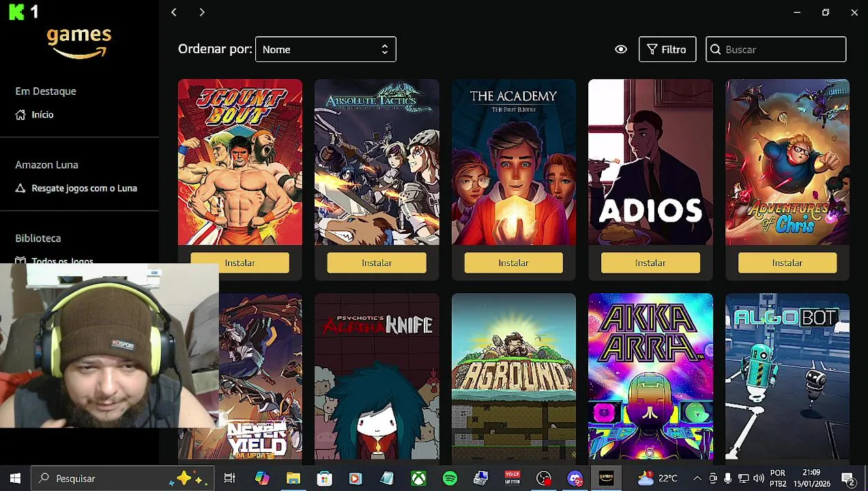The height and width of the screenshot is (491, 868).
Task: Toggle the eye visibility icon
Action: coord(621,49)
